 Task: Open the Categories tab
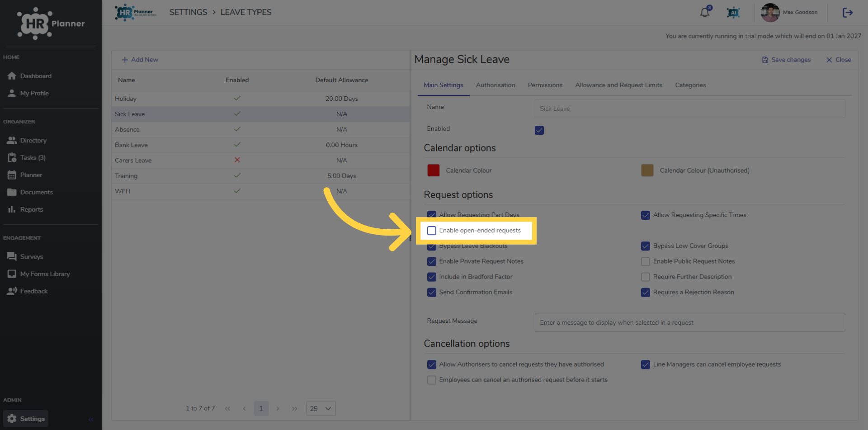coord(690,85)
